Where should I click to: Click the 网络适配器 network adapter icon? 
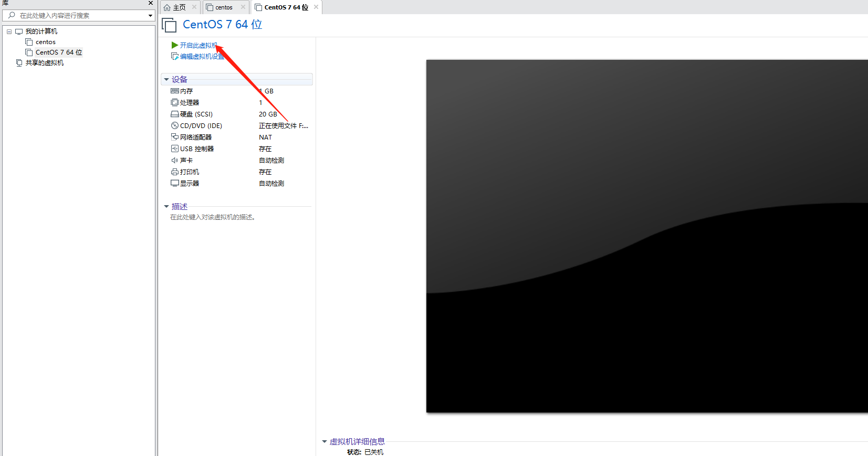[x=175, y=137]
